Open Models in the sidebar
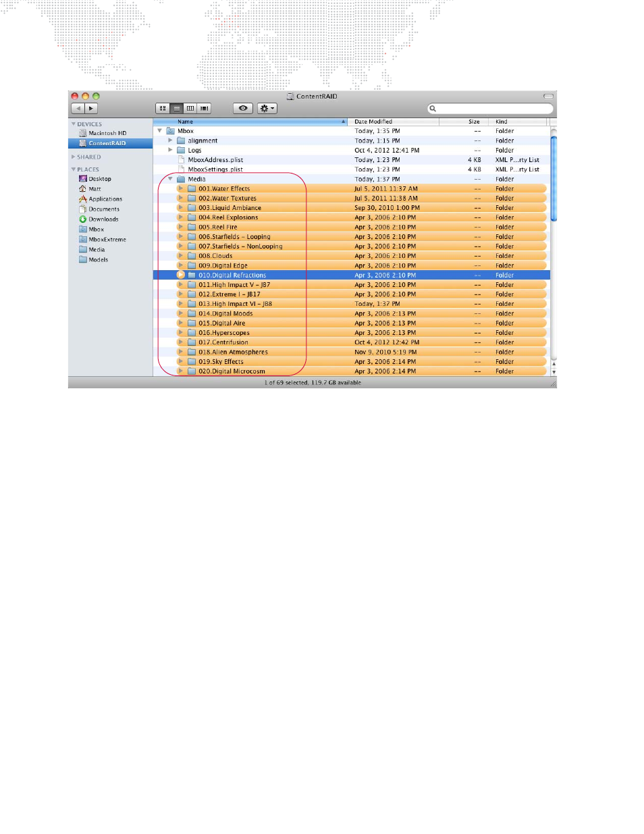 pyautogui.click(x=93, y=260)
